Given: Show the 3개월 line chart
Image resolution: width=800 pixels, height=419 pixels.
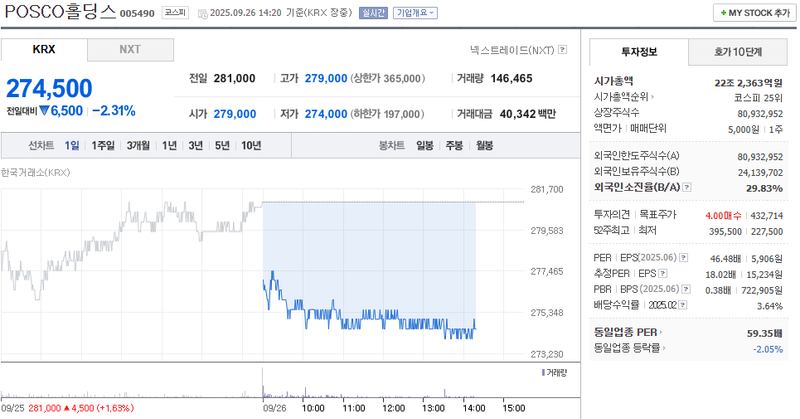Looking at the screenshot, I should click(x=138, y=146).
